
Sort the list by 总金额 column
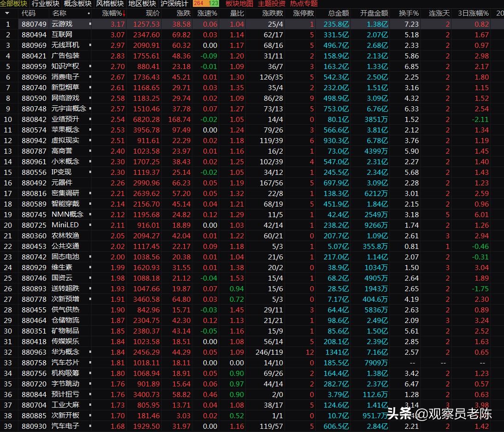tap(338, 13)
